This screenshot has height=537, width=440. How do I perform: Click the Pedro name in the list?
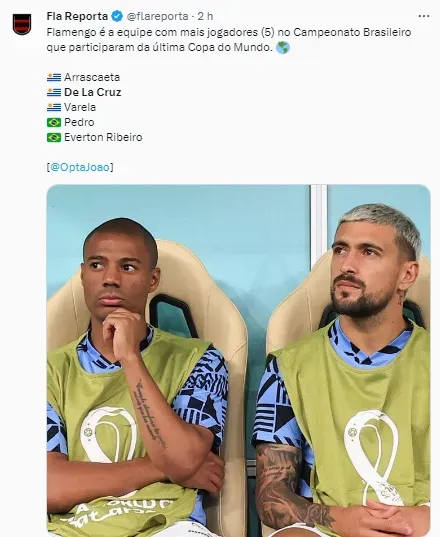(x=79, y=122)
